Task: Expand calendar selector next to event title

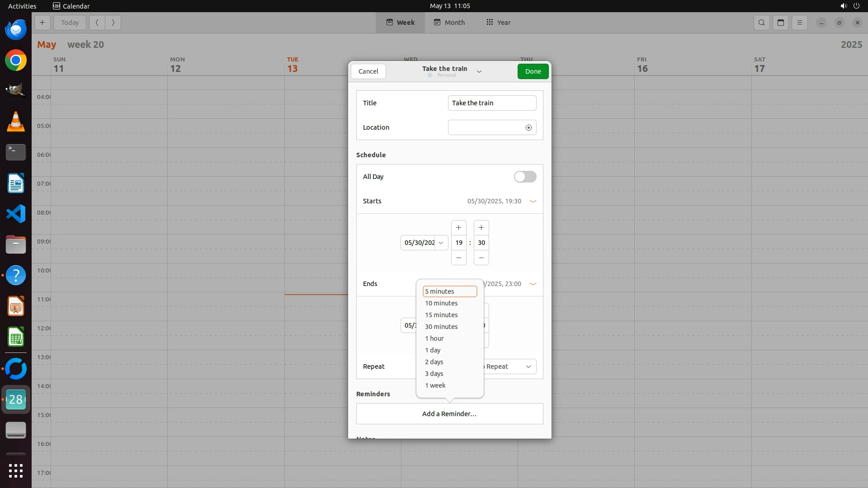Action: 479,71
